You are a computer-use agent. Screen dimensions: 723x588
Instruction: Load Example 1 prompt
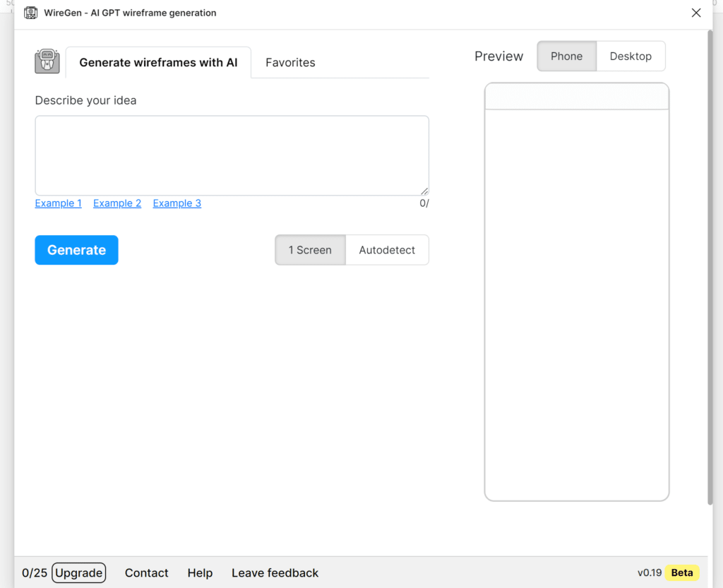58,203
